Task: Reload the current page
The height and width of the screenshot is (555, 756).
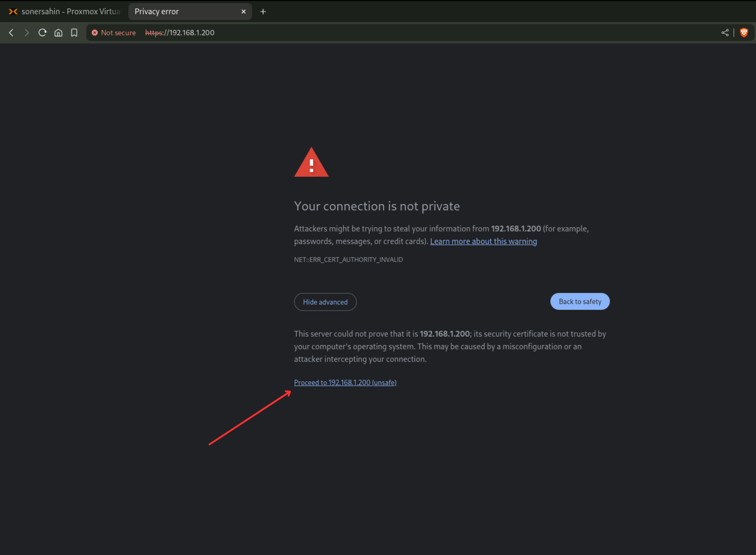Action: coord(42,33)
